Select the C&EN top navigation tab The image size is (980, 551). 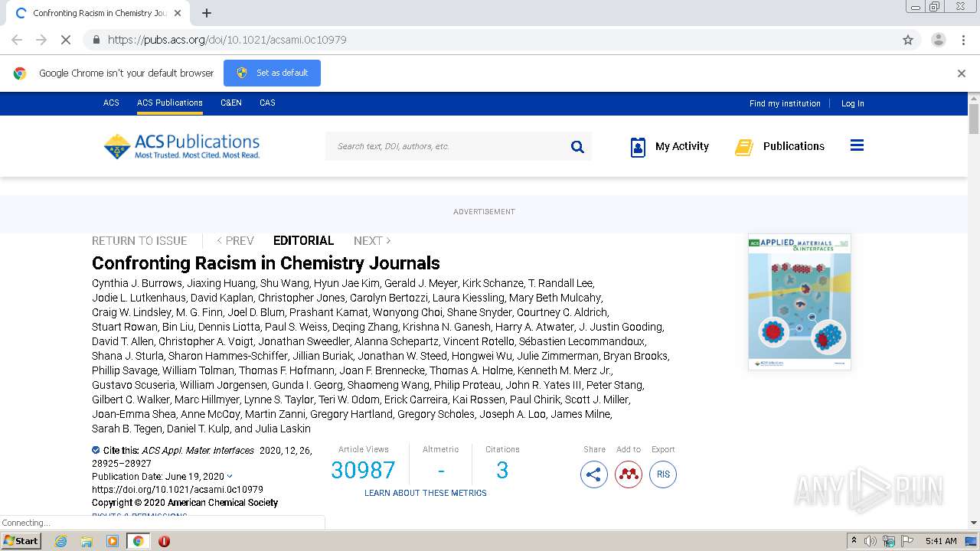click(x=231, y=103)
